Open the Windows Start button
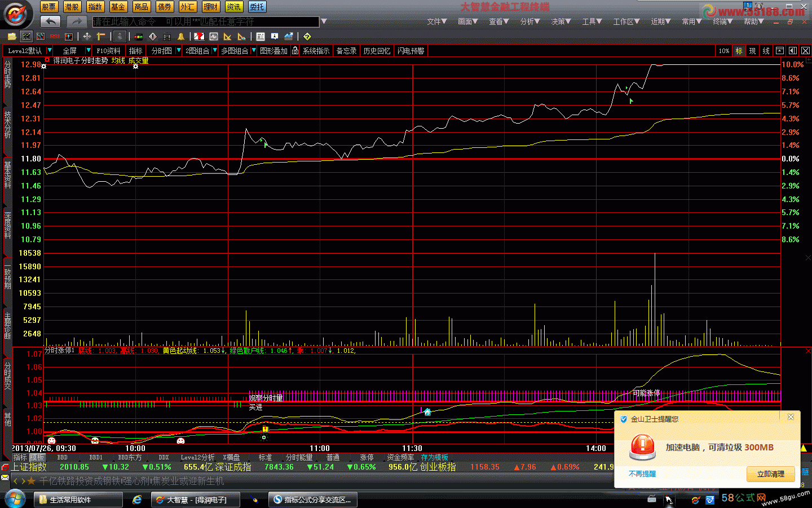Image resolution: width=812 pixels, height=508 pixels. (15, 499)
